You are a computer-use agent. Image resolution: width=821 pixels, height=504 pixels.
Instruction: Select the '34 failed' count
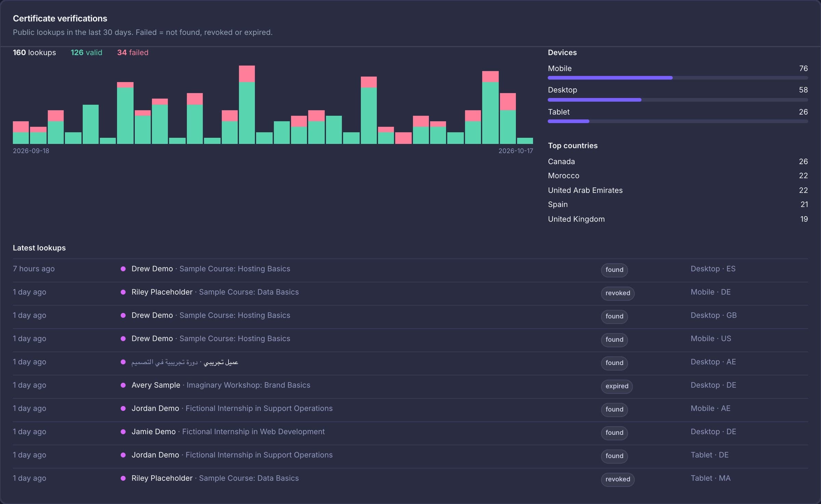[x=133, y=53]
